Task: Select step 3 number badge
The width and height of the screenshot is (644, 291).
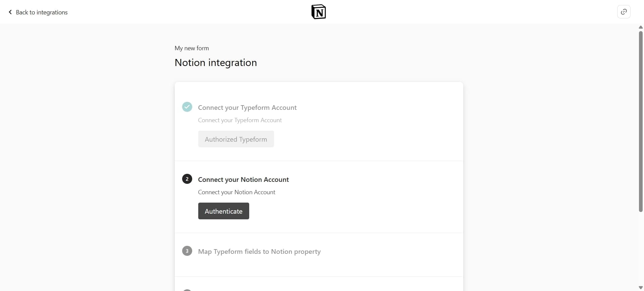Action: [187, 251]
